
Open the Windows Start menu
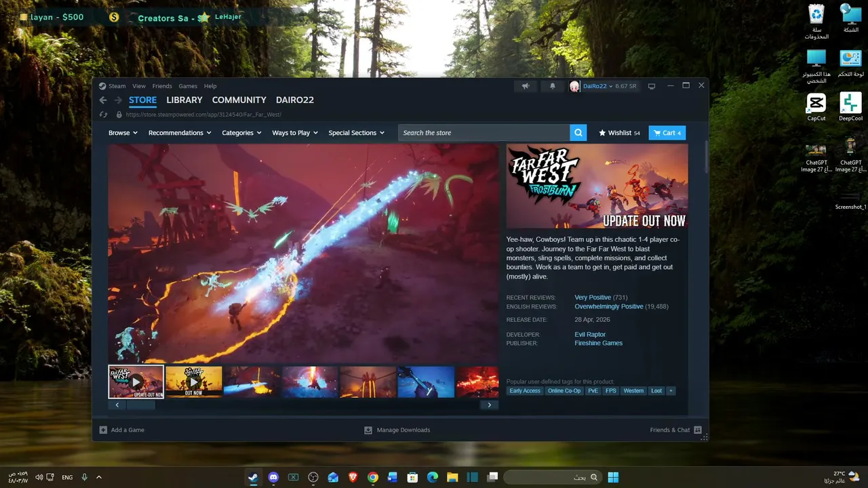[x=613, y=477]
